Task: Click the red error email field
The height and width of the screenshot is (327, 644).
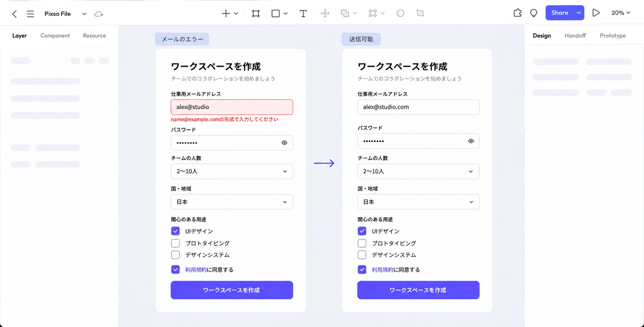Action: point(232,107)
